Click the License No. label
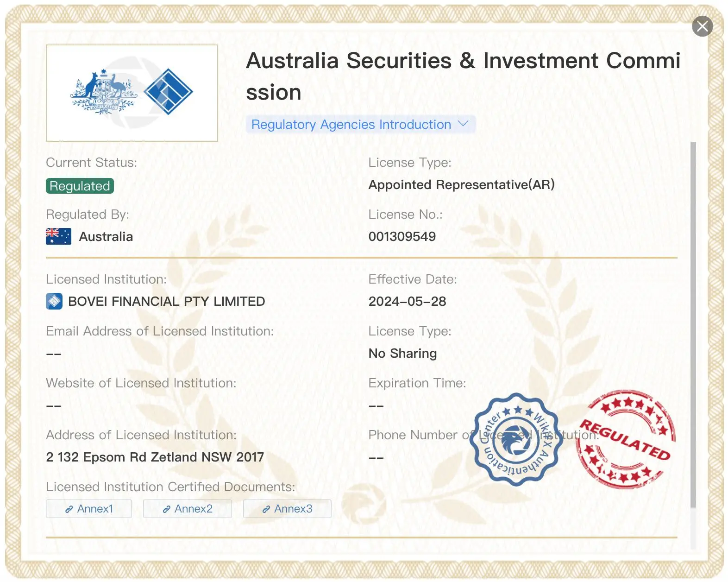728x582 pixels. point(406,215)
